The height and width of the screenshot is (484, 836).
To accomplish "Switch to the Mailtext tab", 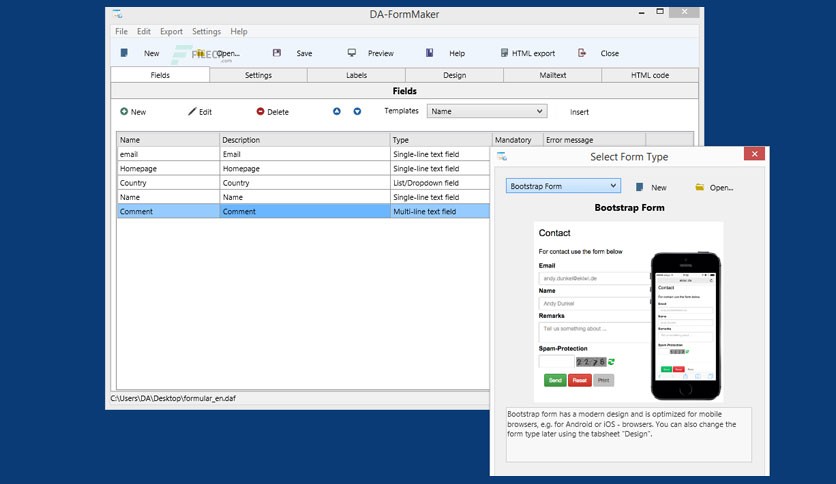I will [x=552, y=75].
